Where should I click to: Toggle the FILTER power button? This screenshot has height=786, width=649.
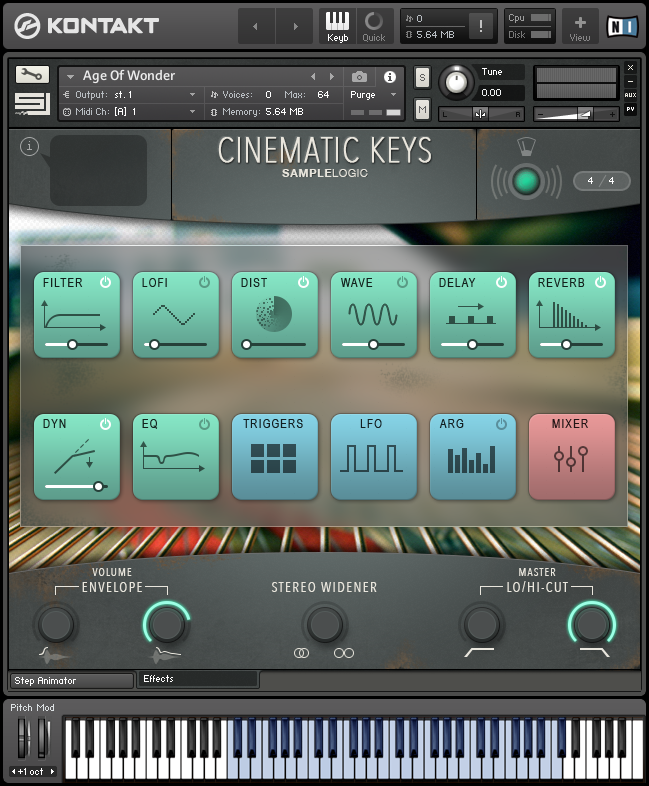pos(105,282)
